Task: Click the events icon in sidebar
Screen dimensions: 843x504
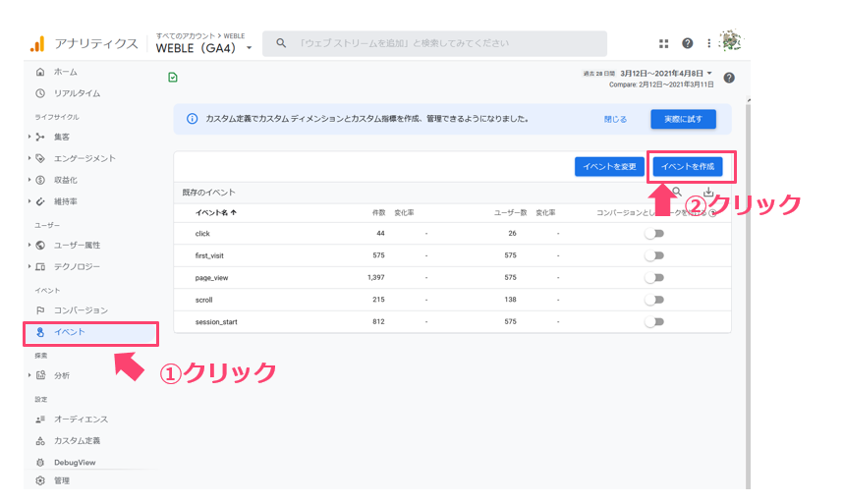Action: 40,332
